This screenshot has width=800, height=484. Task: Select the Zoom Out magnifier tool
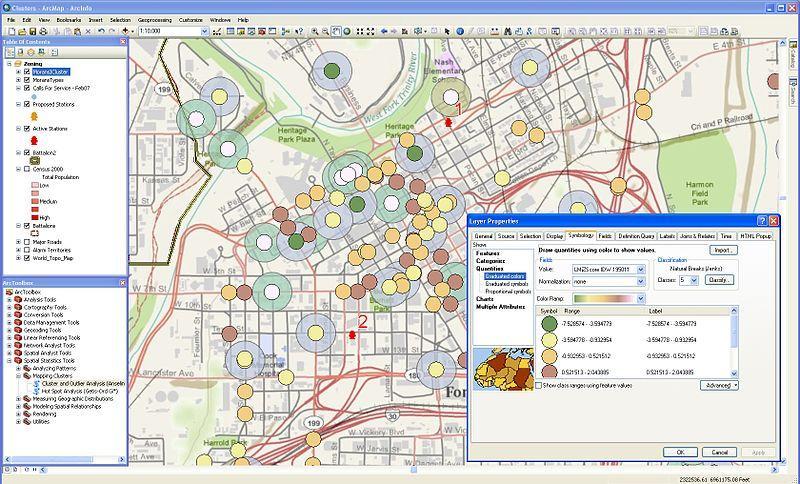point(325,31)
